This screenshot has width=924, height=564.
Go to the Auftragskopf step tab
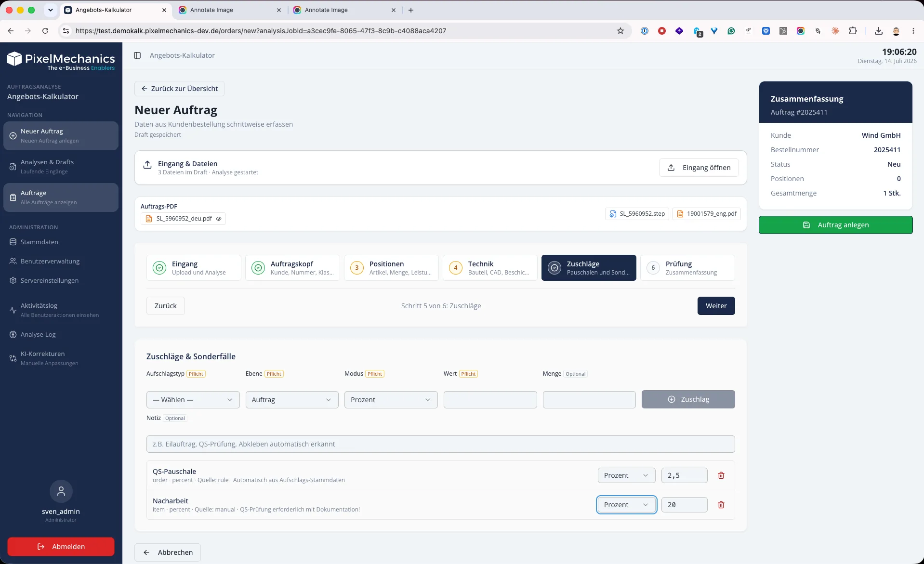tap(292, 268)
